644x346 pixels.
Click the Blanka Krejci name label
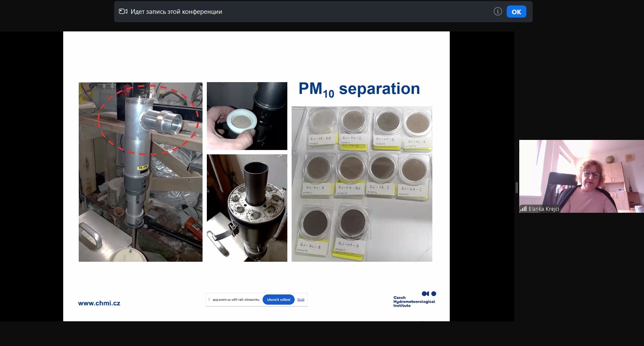[x=543, y=209]
